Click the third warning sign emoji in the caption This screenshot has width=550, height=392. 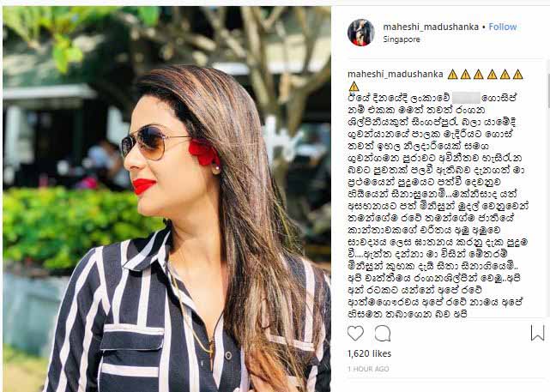[x=479, y=75]
